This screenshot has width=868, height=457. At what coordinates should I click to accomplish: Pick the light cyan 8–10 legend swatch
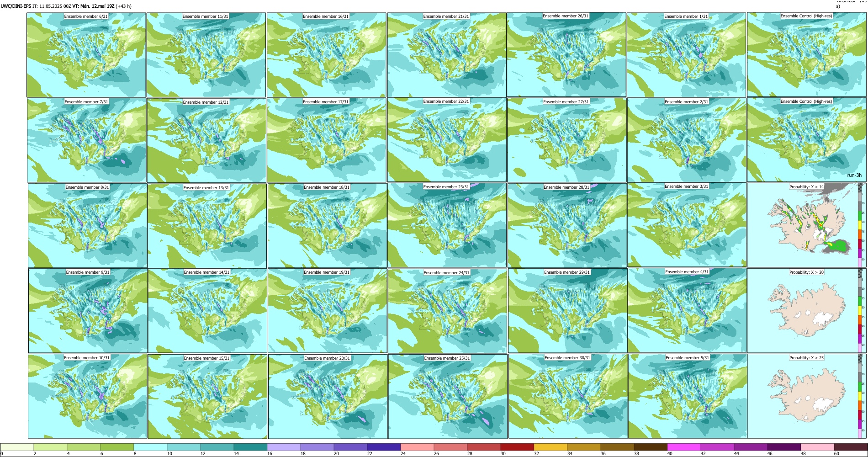coord(150,447)
